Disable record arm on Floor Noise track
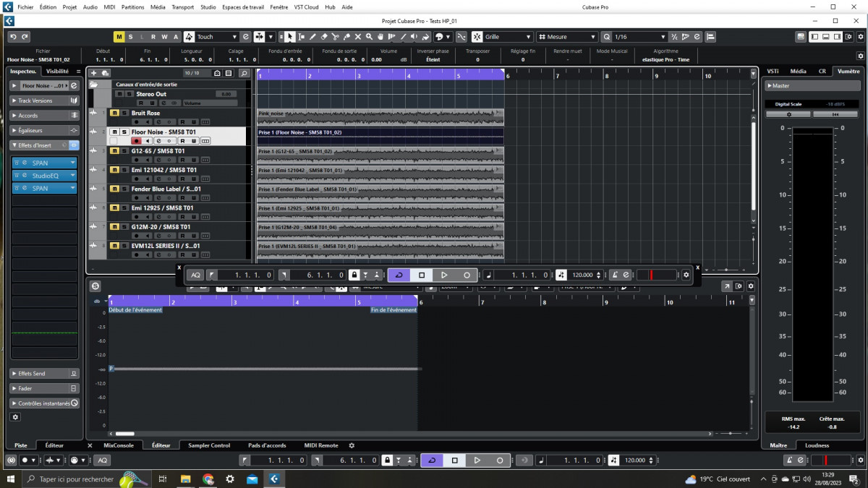 point(136,141)
